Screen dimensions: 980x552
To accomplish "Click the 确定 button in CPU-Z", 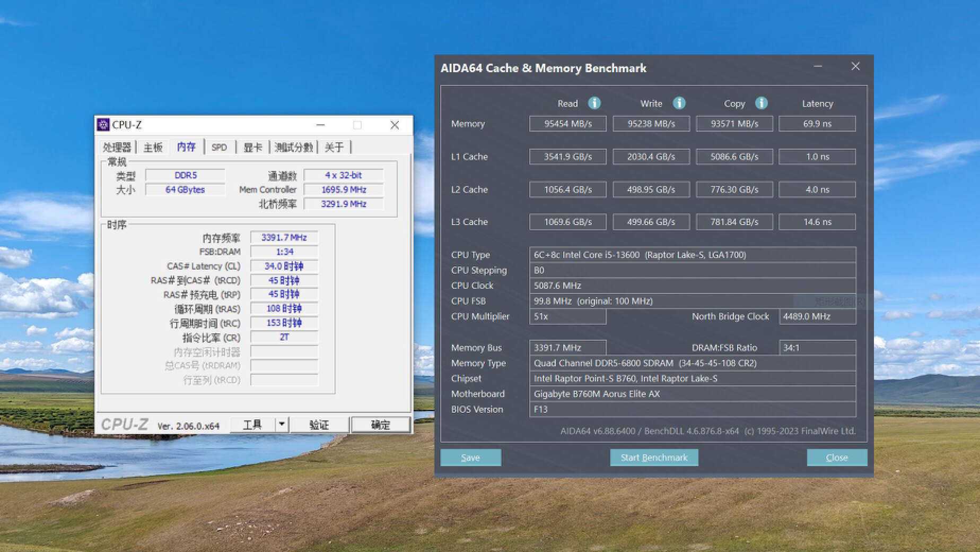I will (x=380, y=425).
